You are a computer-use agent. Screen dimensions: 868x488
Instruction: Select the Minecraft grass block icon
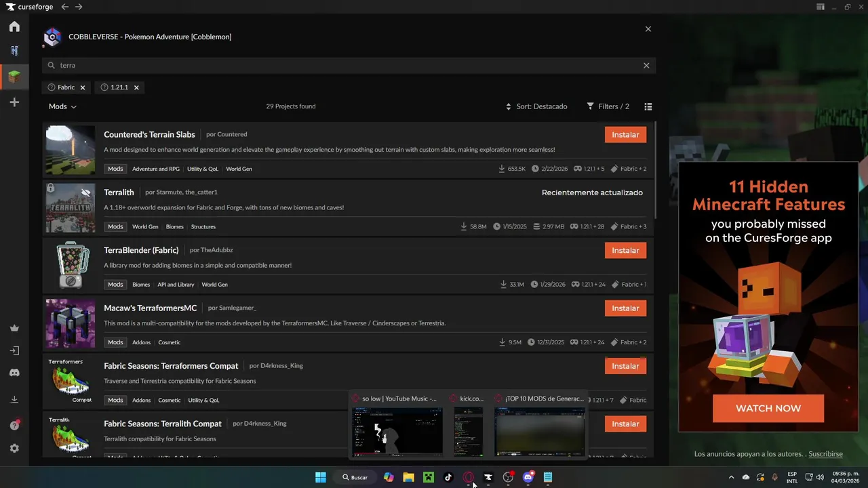pyautogui.click(x=14, y=77)
